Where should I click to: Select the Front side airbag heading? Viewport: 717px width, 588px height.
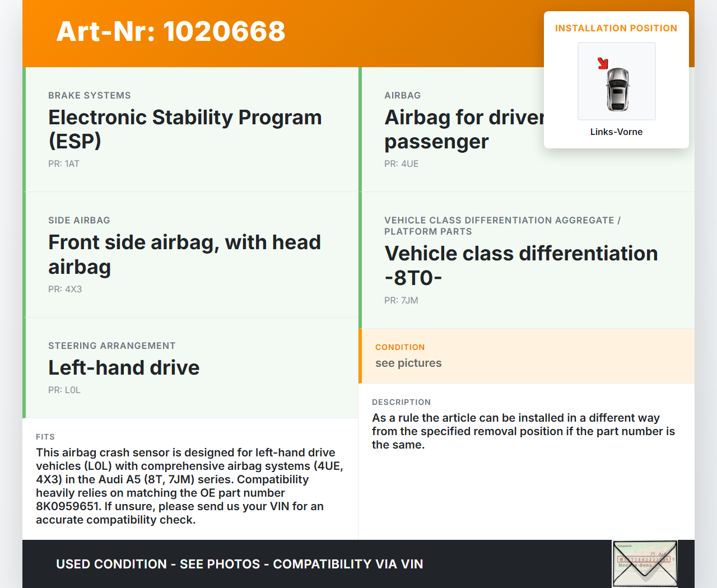click(x=184, y=254)
